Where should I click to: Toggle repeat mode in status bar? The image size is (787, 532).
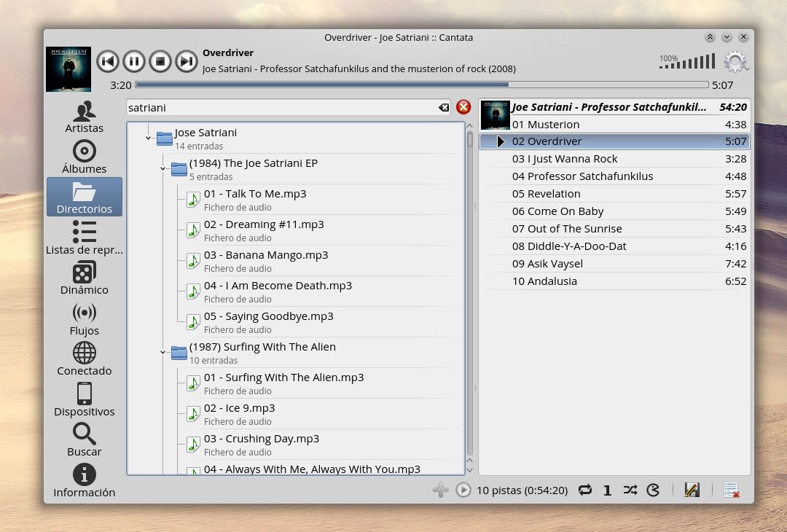click(x=584, y=490)
